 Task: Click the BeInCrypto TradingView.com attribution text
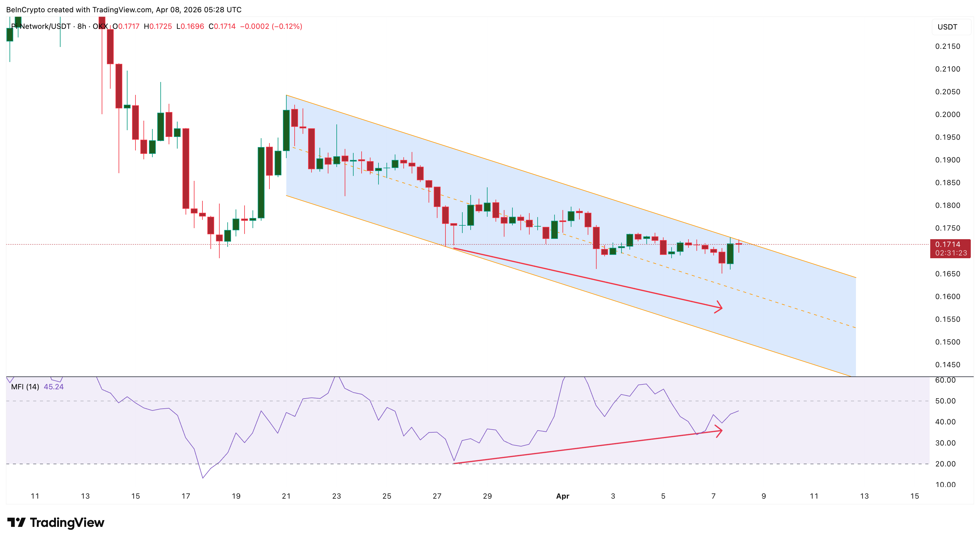pos(123,10)
